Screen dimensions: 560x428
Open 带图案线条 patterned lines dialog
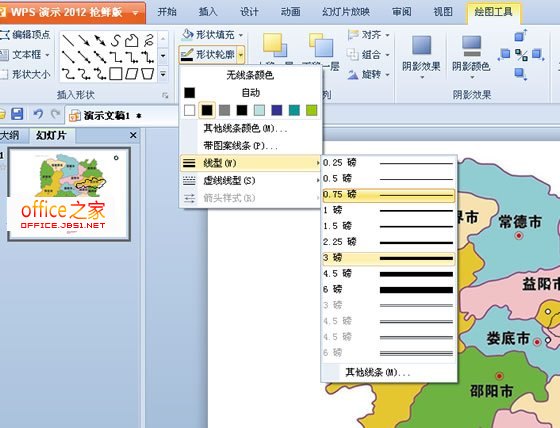[250, 146]
